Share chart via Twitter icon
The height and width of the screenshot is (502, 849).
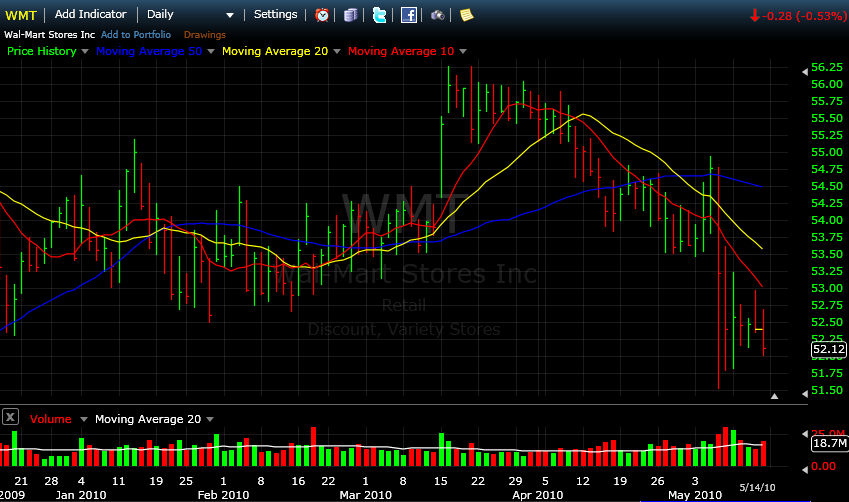380,15
